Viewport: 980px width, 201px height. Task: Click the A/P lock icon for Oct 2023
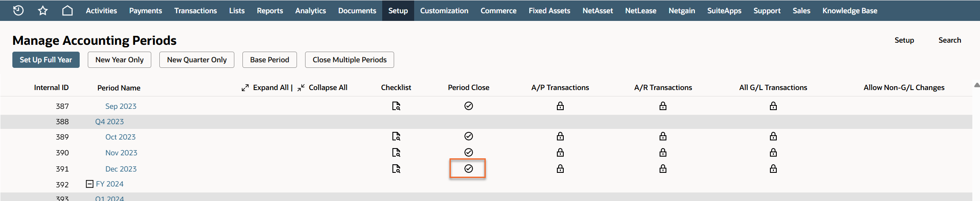560,137
